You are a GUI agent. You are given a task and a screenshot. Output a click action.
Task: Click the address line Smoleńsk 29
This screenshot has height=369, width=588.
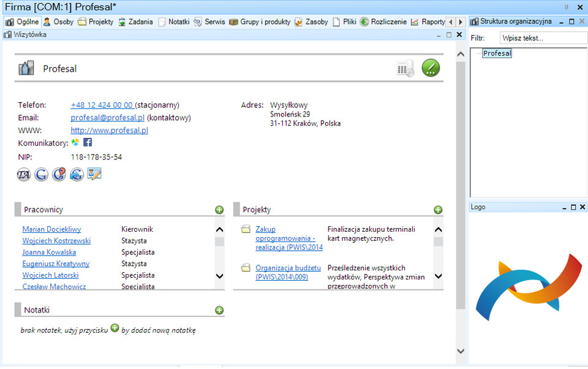(290, 115)
